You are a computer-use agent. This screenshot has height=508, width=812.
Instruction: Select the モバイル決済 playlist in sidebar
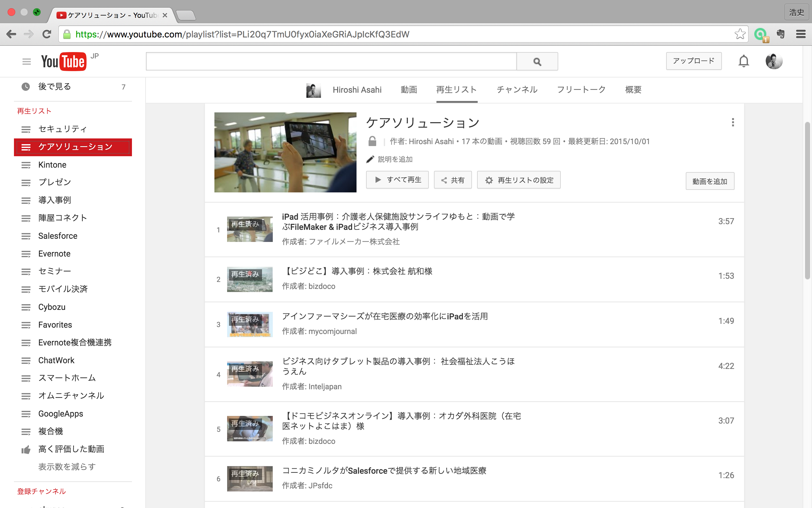click(73, 289)
